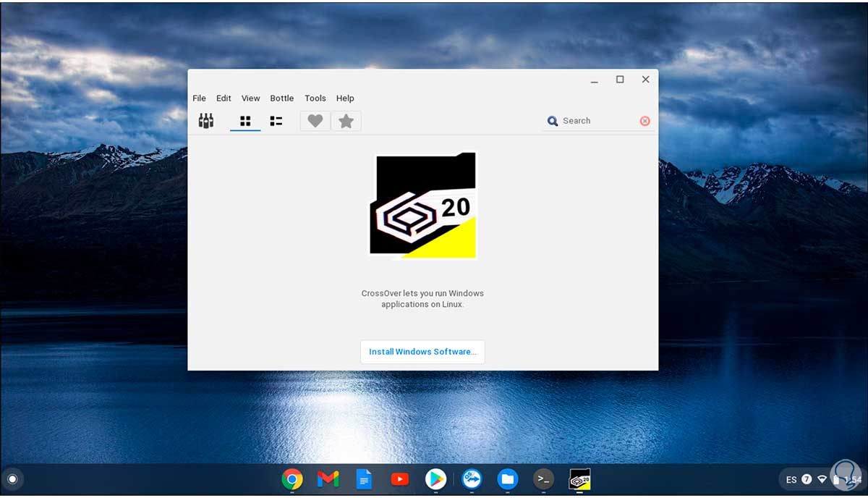
Task: Click the battery status icon
Action: coord(836,479)
